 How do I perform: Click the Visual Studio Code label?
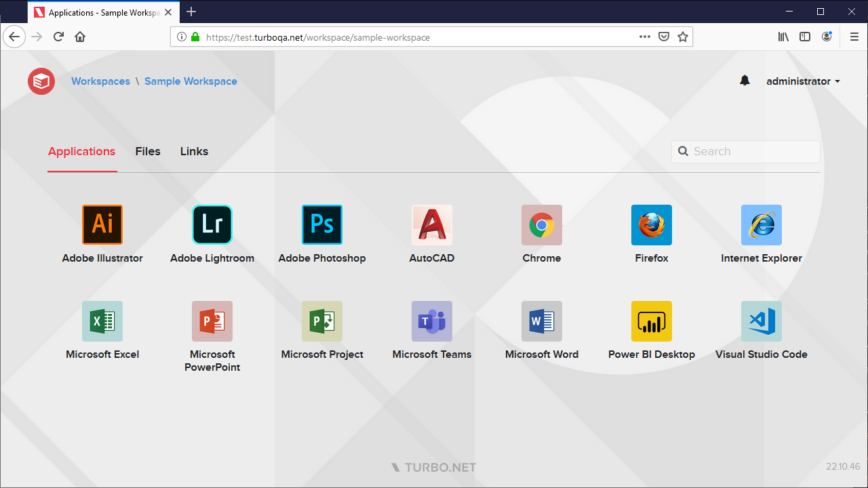click(x=762, y=354)
